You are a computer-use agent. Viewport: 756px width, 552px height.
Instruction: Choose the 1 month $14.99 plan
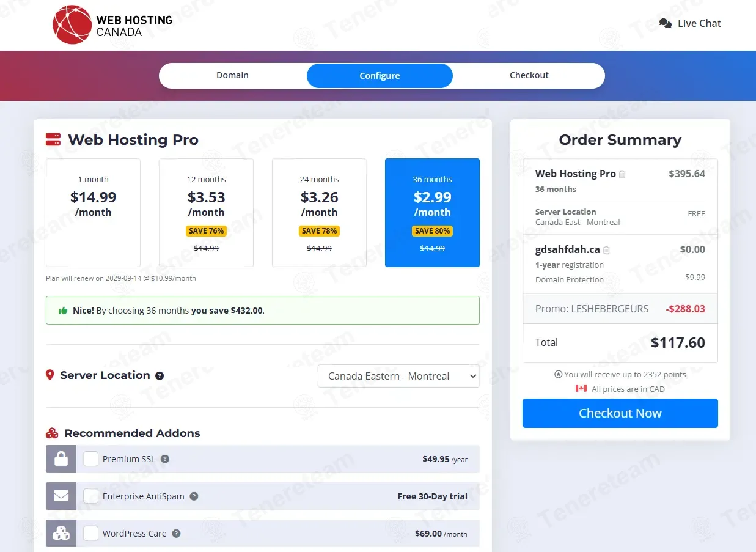click(93, 213)
